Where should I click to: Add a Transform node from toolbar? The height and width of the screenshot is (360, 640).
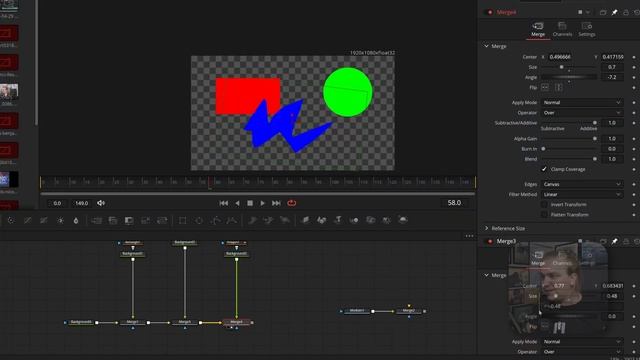click(162, 220)
